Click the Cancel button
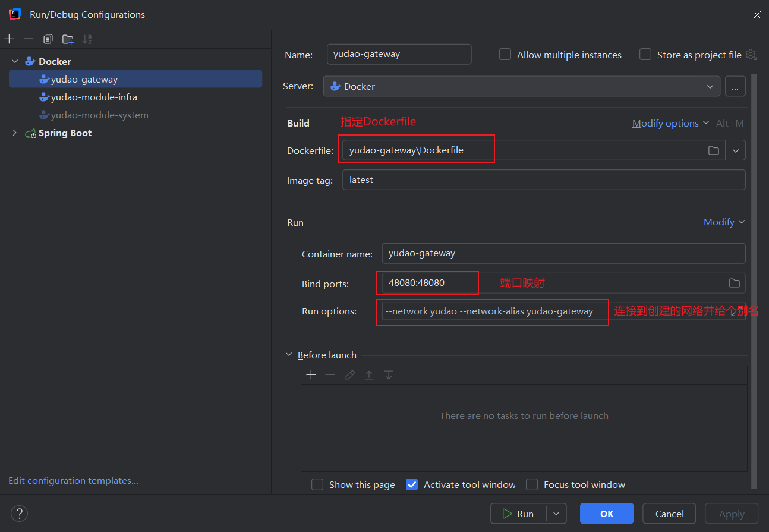 click(670, 514)
